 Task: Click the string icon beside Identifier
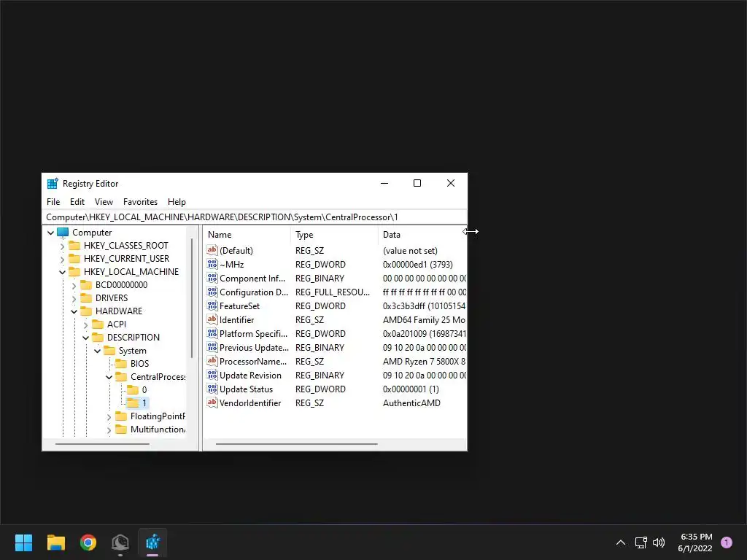(x=212, y=319)
